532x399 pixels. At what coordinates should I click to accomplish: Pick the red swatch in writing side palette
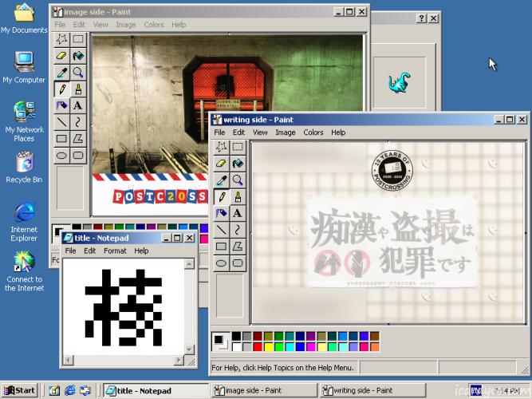tap(258, 346)
